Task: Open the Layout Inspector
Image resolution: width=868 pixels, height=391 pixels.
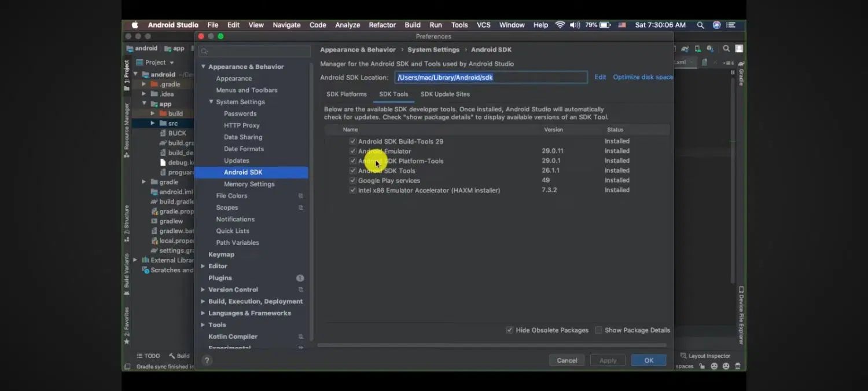Action: pos(705,356)
